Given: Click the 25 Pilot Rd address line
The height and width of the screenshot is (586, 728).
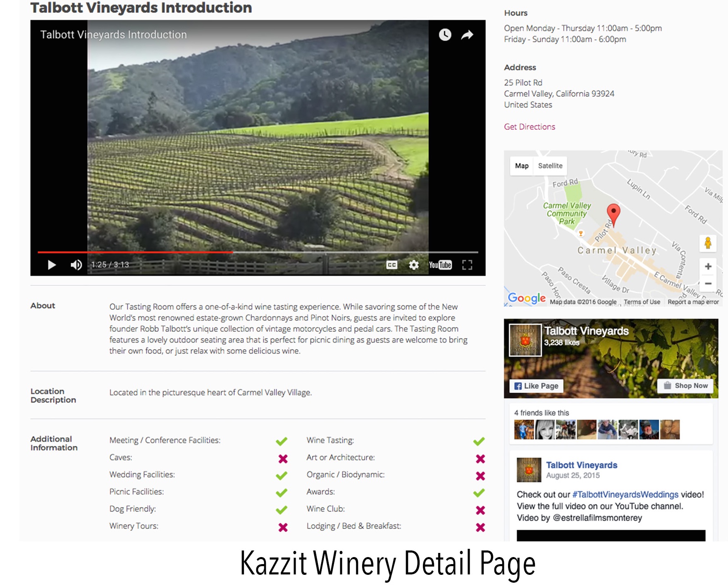Looking at the screenshot, I should click(x=523, y=83).
